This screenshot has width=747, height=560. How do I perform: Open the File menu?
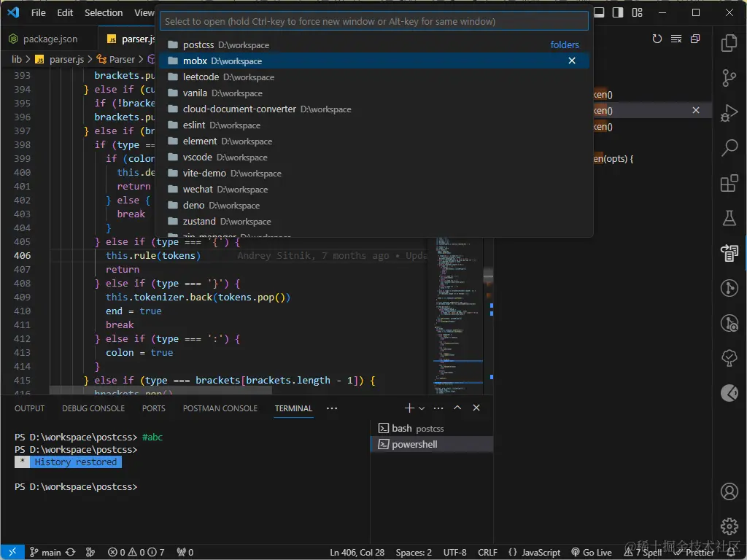[x=38, y=13]
